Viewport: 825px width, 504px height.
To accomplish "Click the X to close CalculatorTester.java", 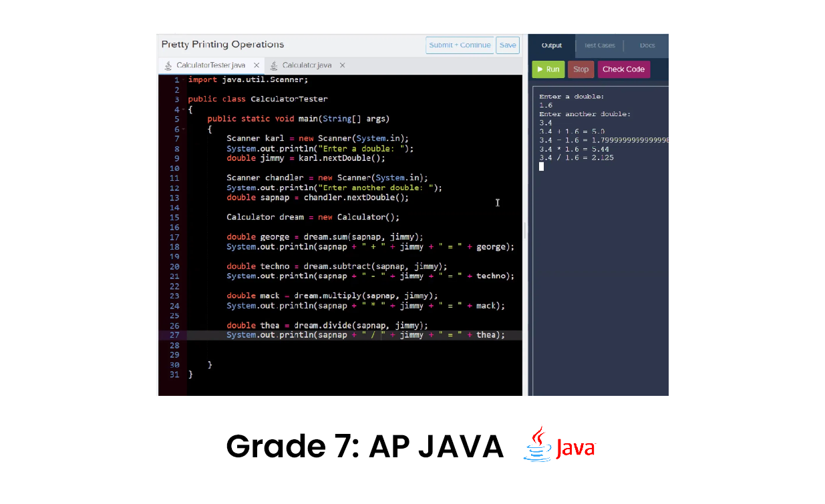I will pos(257,65).
